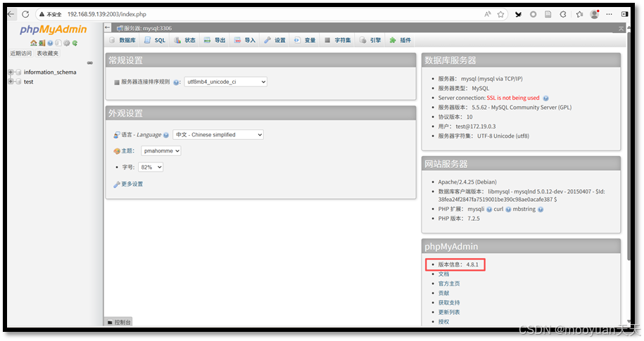Open the 更新列表 link
The image size is (644, 341).
tap(449, 312)
